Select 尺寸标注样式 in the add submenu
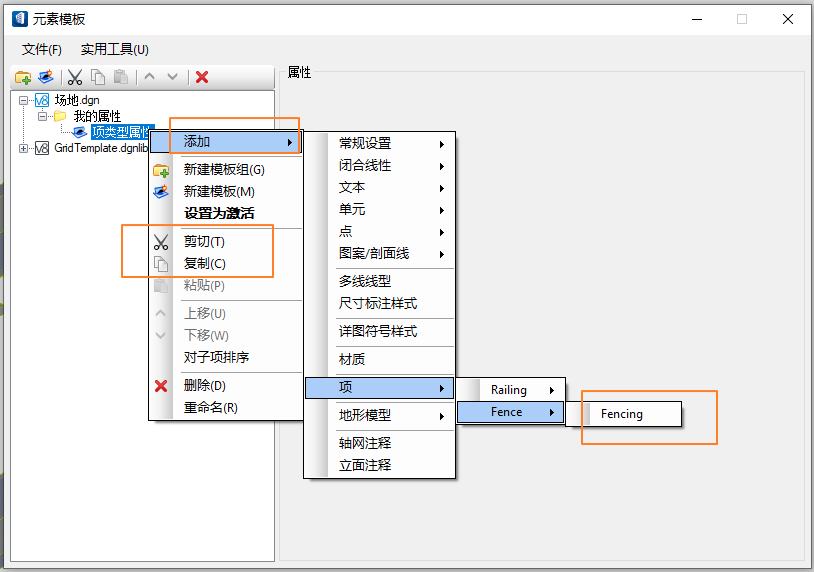Screen dimensions: 814x572 (x=378, y=303)
